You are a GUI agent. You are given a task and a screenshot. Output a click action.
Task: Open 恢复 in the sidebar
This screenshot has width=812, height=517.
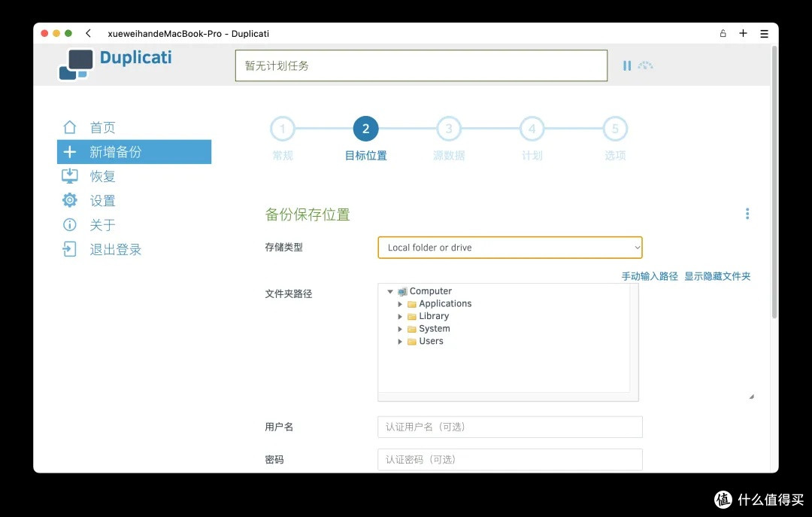(102, 176)
